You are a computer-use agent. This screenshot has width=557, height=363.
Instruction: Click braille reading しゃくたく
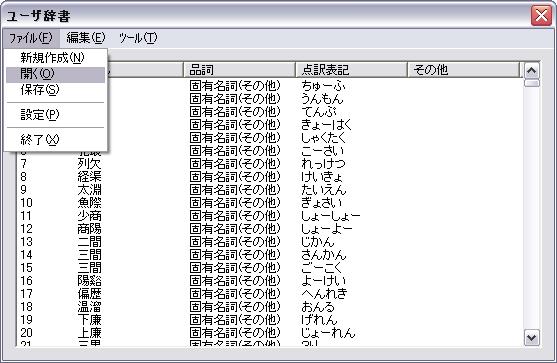[323, 138]
